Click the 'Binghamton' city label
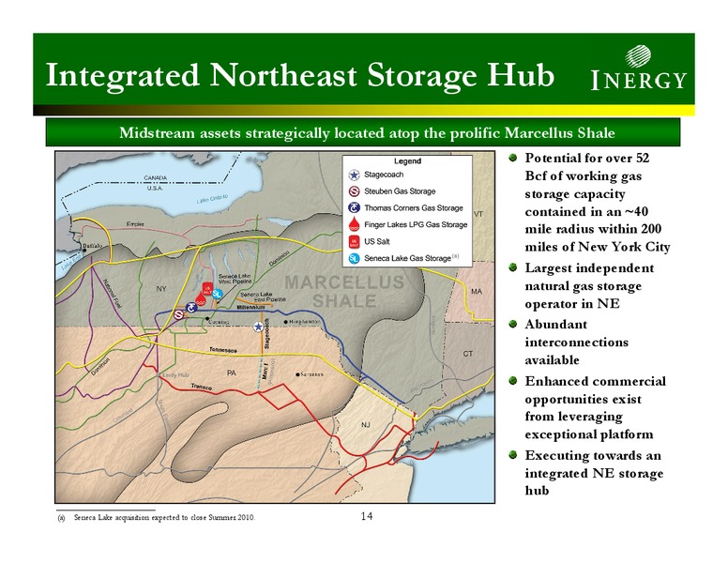Image resolution: width=728 pixels, height=563 pixels. pos(305,322)
